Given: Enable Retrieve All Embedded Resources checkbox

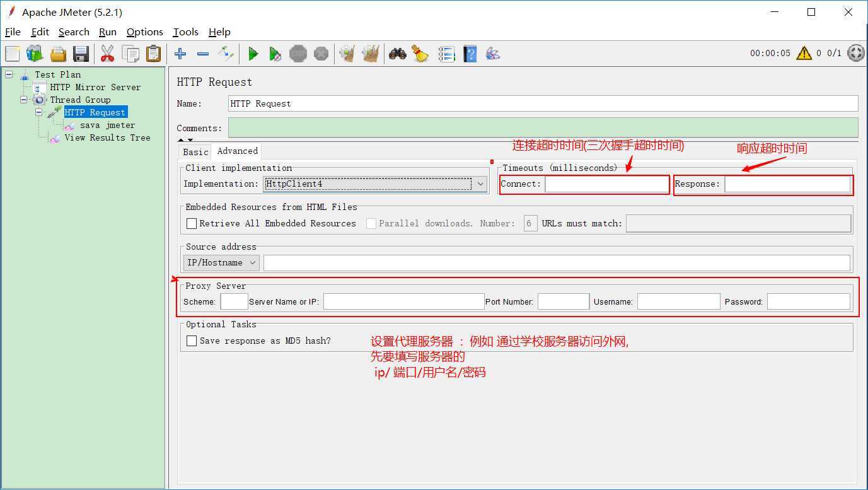Looking at the screenshot, I should click(x=192, y=223).
